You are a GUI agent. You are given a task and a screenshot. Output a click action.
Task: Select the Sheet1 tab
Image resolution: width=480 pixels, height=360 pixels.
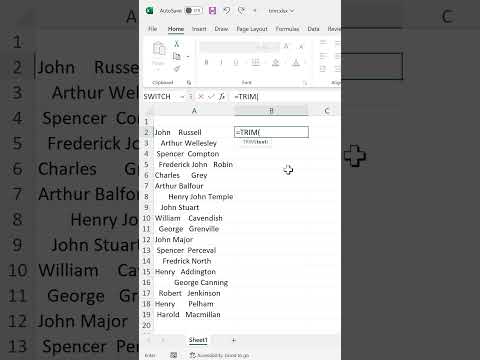pos(198,340)
